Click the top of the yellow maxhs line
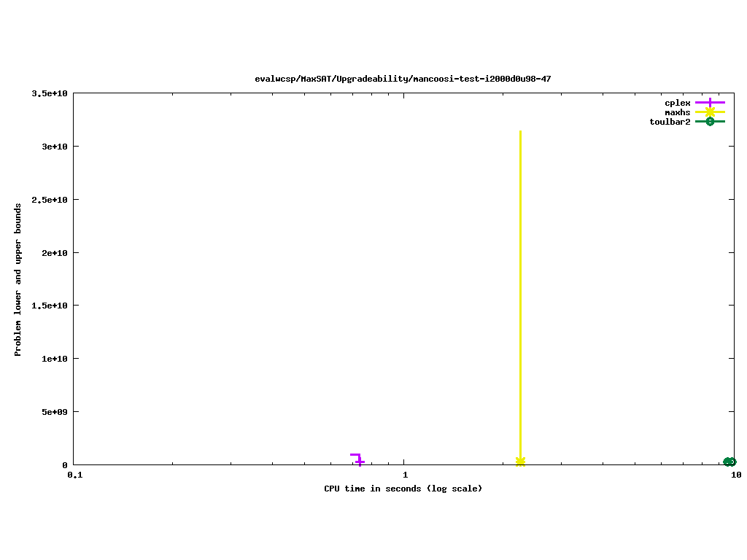 pyautogui.click(x=520, y=133)
